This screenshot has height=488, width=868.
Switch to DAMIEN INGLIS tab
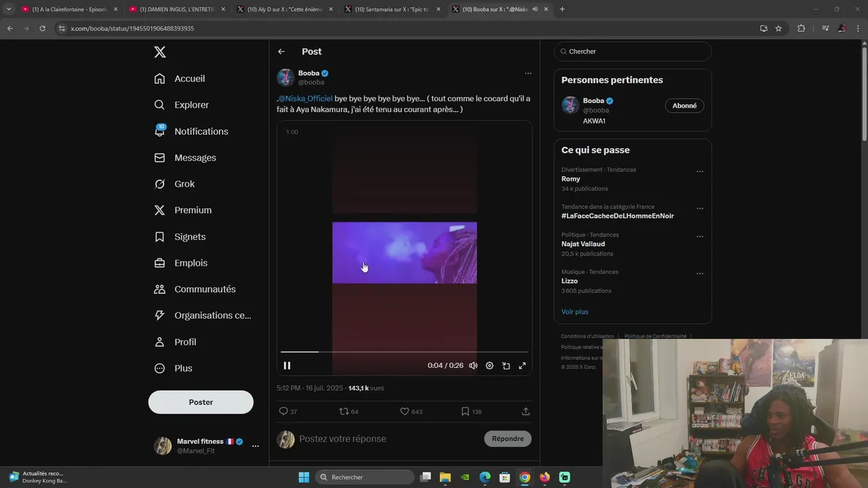pos(176,9)
